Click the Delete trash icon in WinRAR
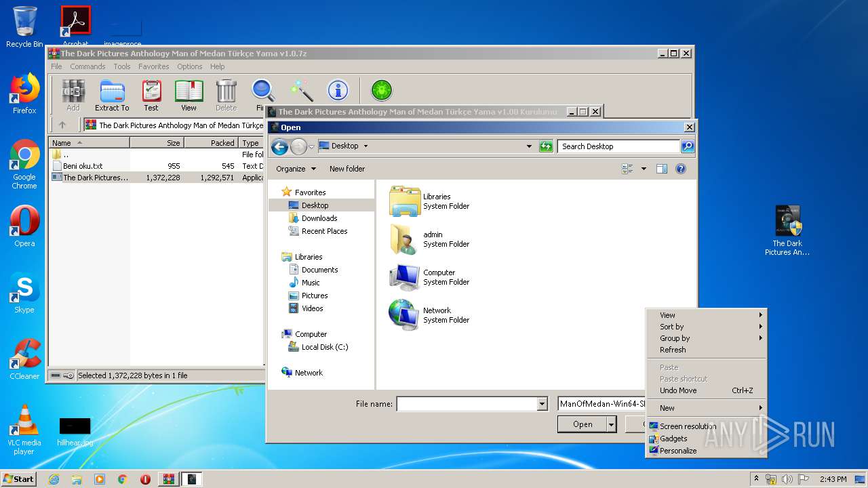The height and width of the screenshot is (488, 868). pyautogui.click(x=226, y=95)
